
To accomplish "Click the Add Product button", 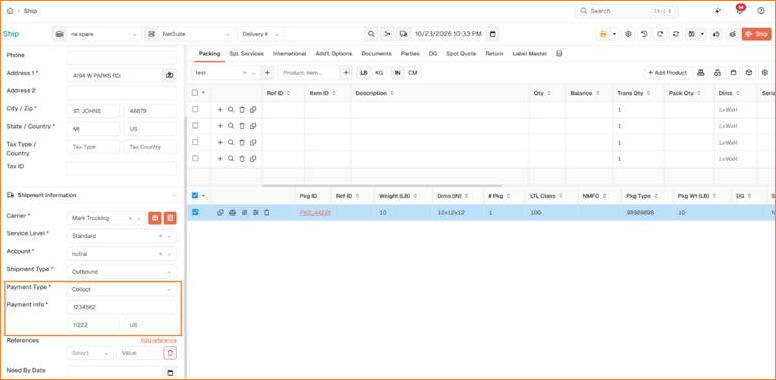I will (668, 73).
